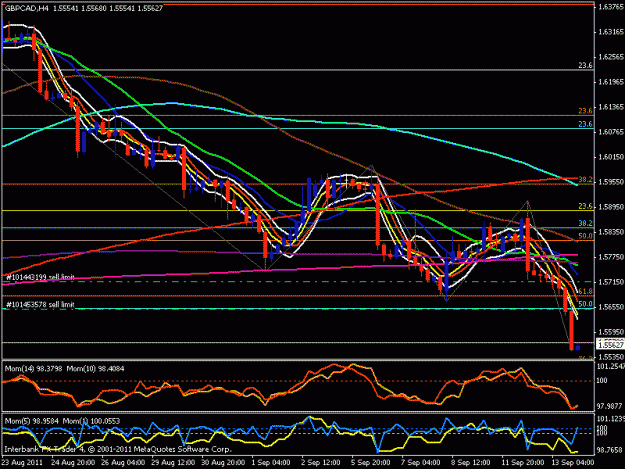
Task: Click the 1.63765 price axis label
Action: click(611, 7)
